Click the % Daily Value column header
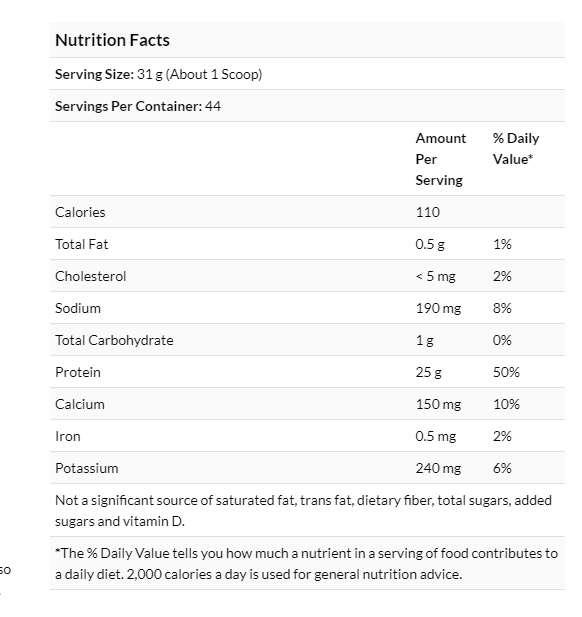The image size is (582, 617). pos(516,149)
